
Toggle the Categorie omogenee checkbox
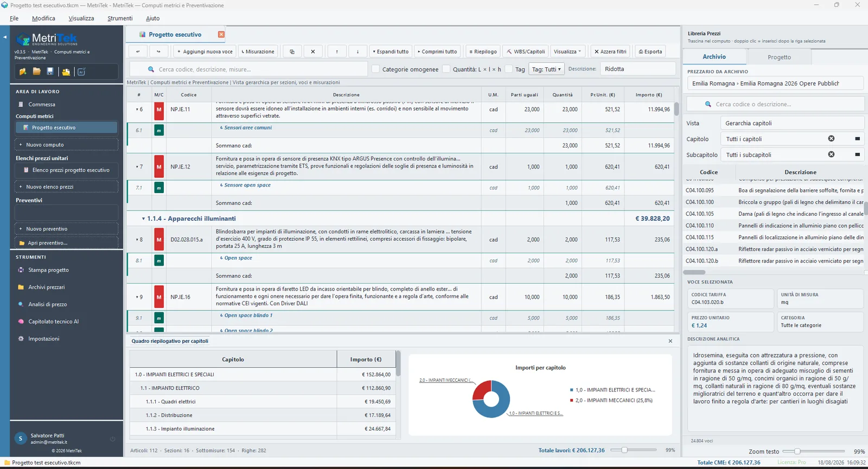[375, 69]
